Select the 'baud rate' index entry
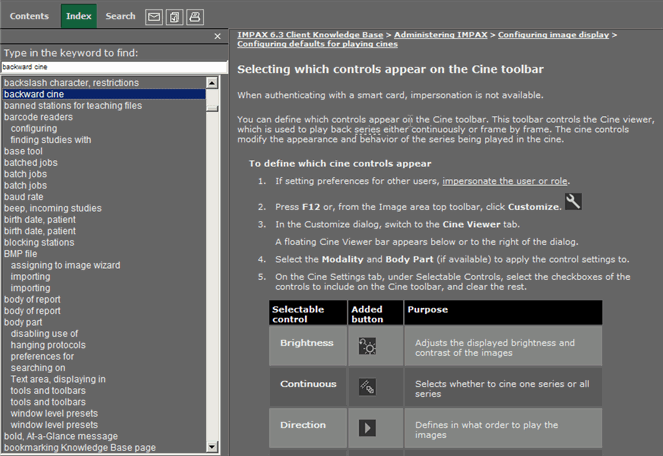 point(24,197)
